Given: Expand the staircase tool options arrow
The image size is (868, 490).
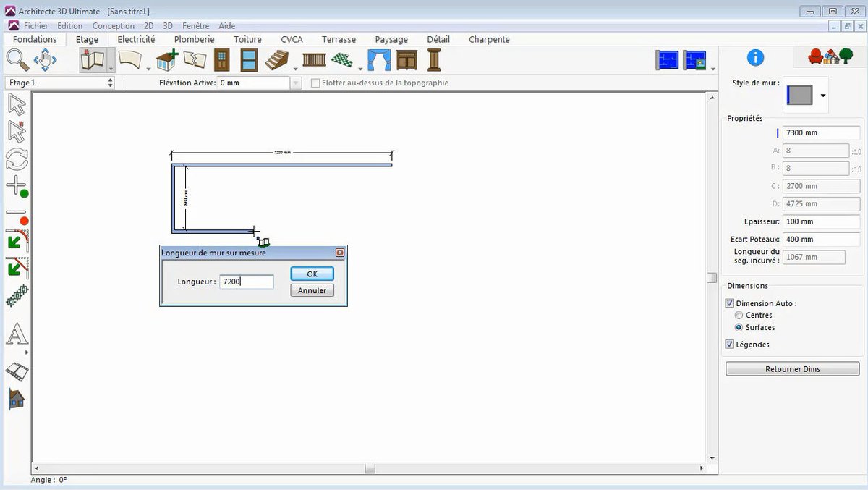Looking at the screenshot, I should (295, 68).
